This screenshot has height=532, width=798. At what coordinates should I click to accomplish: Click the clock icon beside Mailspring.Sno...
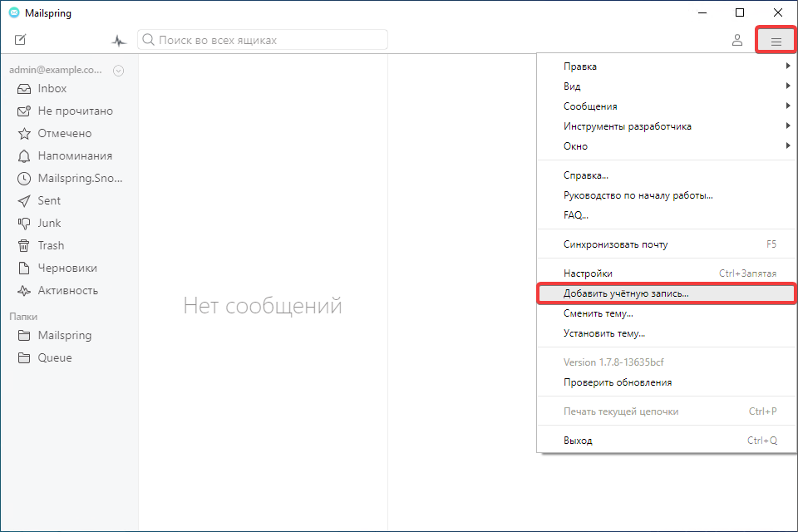(x=24, y=179)
